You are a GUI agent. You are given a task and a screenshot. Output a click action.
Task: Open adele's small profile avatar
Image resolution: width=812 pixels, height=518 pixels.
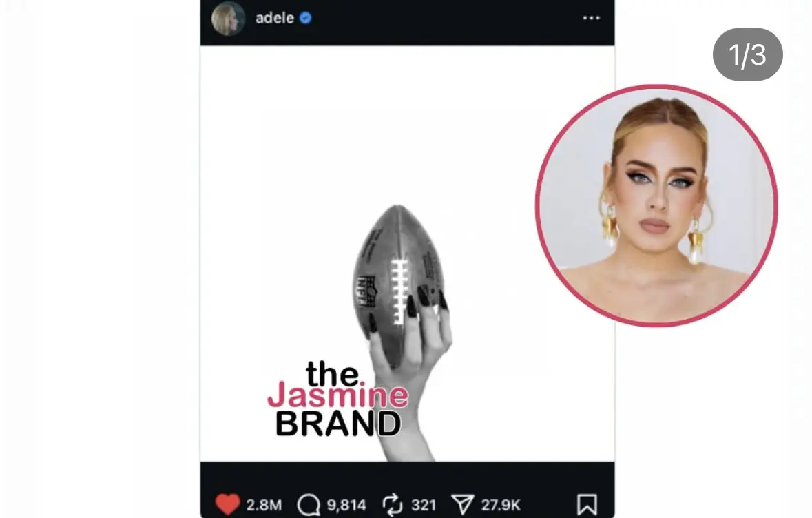coord(229,19)
